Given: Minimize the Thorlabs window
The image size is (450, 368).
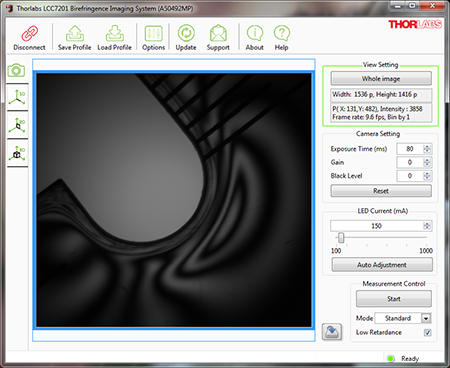Looking at the screenshot, I should 397,6.
